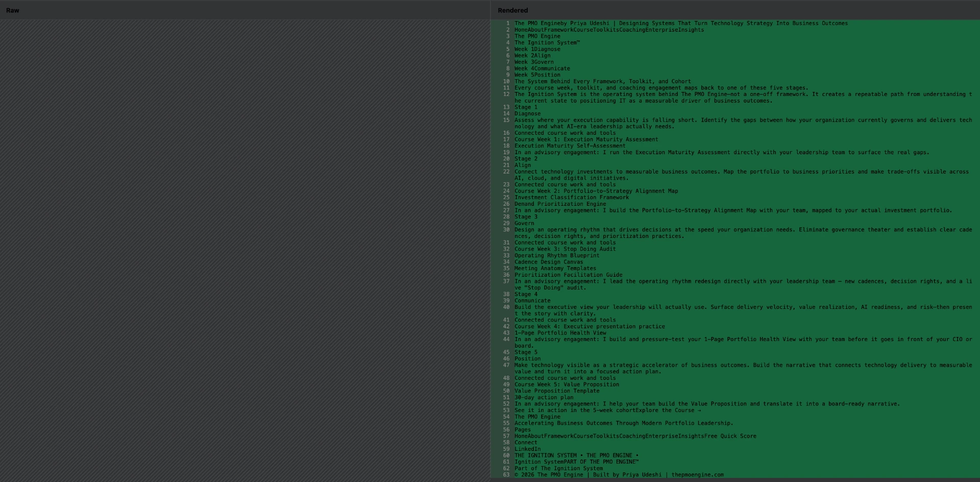Click 'Operating Rhythm Blueprint' line
Viewport: 980px width, 482px height.
[x=557, y=256]
